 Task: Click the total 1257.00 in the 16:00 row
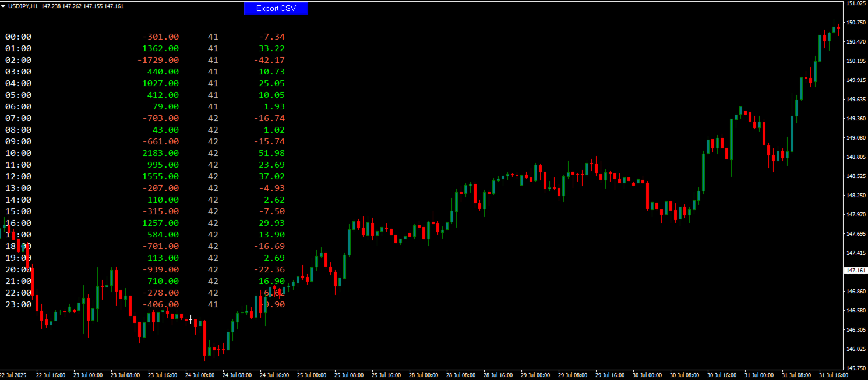[x=161, y=223]
